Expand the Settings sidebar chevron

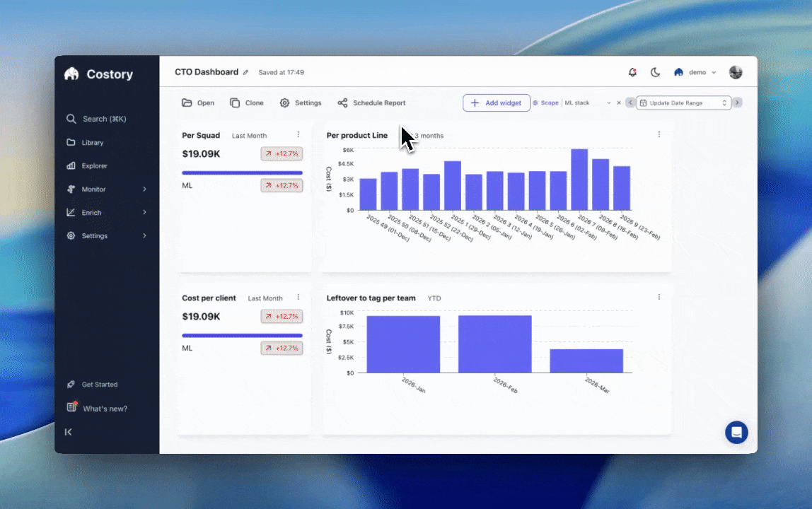point(144,235)
